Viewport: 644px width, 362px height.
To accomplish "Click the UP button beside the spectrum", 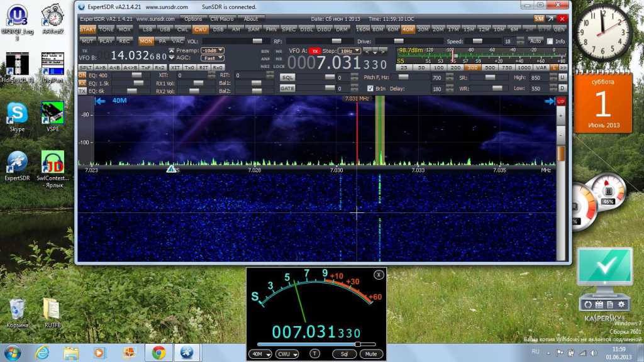I will coord(560,101).
